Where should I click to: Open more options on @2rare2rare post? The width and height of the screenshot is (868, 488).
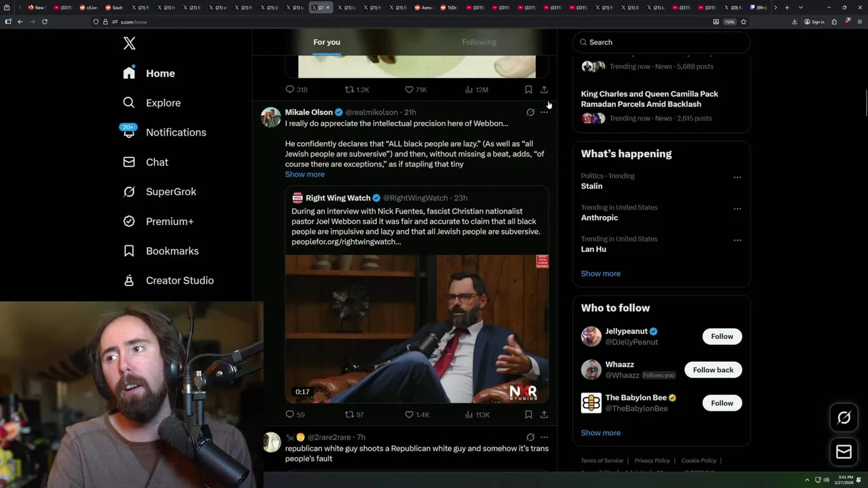click(x=544, y=437)
